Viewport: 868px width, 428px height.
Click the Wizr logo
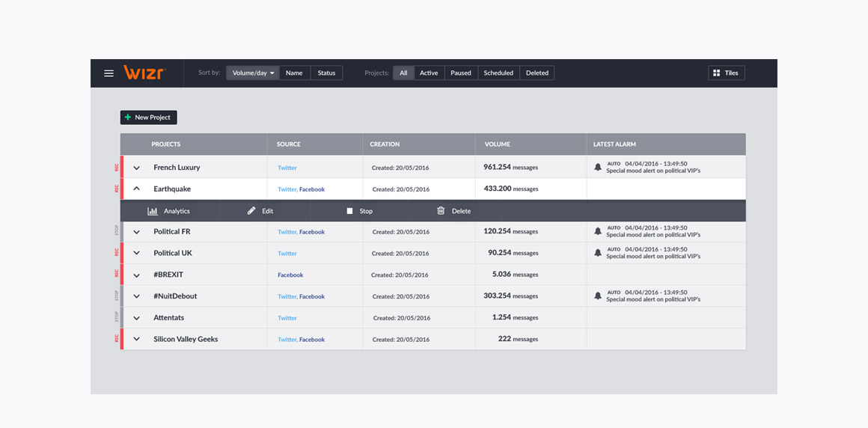pos(144,73)
